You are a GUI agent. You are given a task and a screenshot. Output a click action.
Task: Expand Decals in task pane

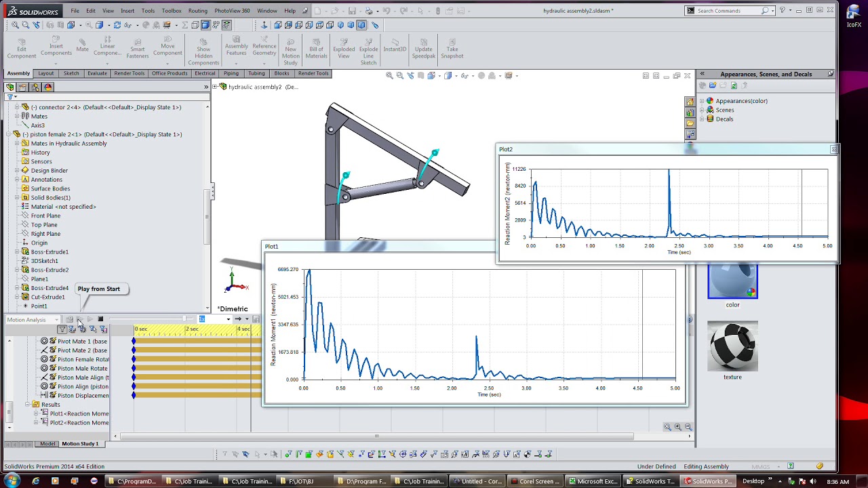(702, 119)
